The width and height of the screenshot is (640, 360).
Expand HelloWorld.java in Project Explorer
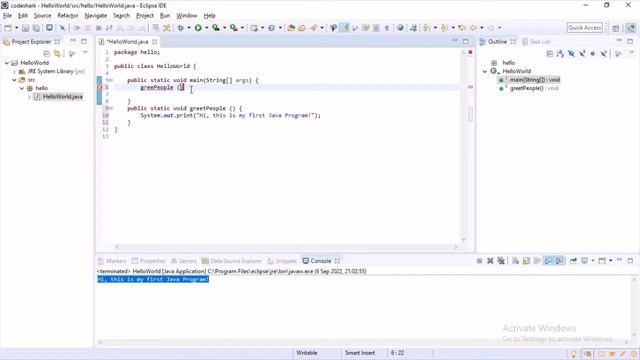[29, 97]
